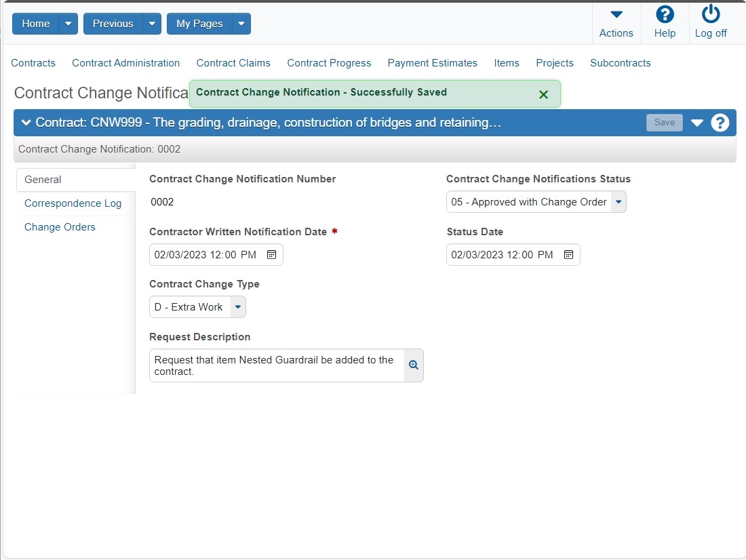
Task: Dismiss the Successfully Saved notification
Action: tap(543, 95)
